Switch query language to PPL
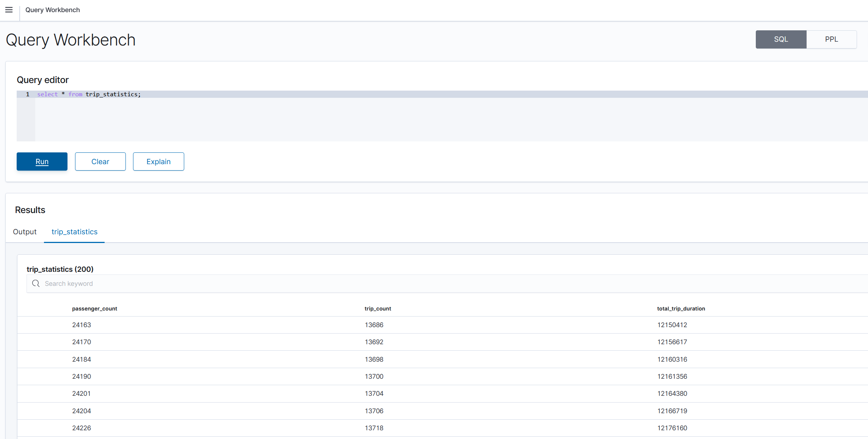Viewport: 868px width, 439px height. (831, 39)
